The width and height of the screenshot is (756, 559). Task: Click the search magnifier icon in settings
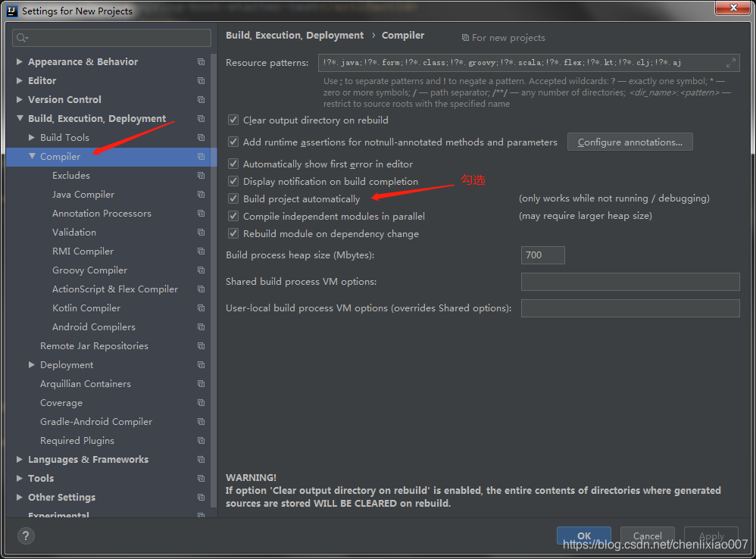[x=22, y=38]
